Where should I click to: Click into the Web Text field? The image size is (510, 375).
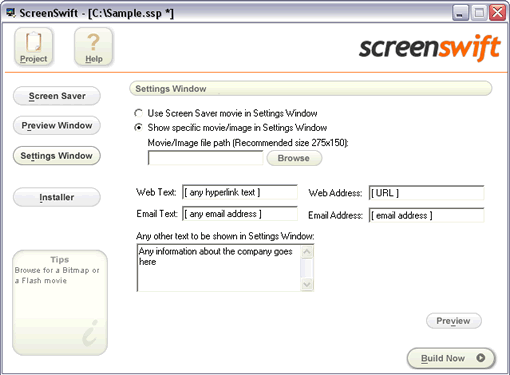click(240, 192)
